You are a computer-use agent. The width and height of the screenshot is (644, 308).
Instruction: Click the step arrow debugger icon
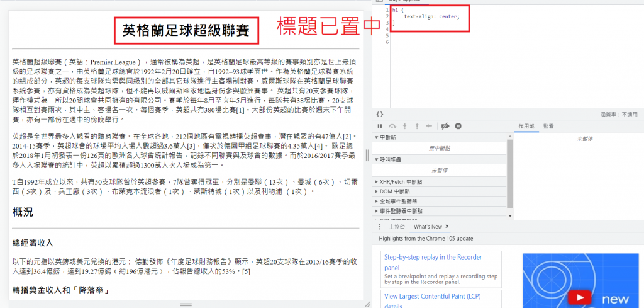pos(430,126)
